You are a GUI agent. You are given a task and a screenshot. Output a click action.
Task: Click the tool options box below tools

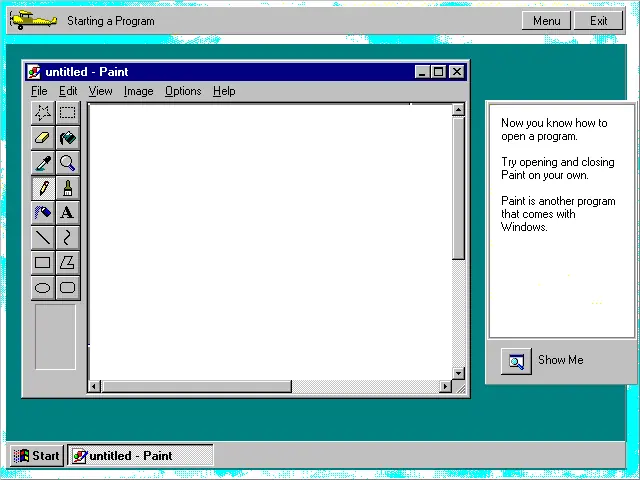tap(55, 337)
